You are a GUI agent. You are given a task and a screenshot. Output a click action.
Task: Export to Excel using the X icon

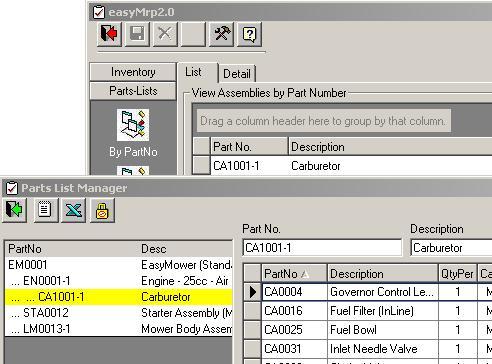click(73, 210)
